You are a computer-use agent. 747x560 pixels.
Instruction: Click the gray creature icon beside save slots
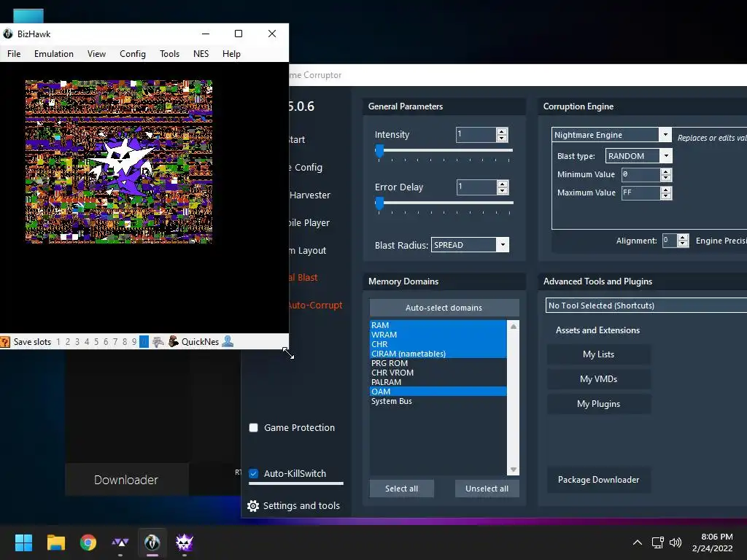coord(158,342)
